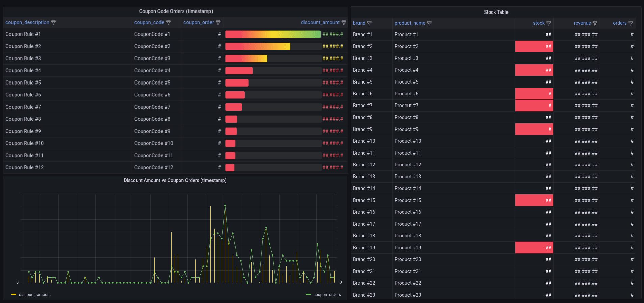Click the revenue column filter icon
The image size is (644, 303).
595,23
